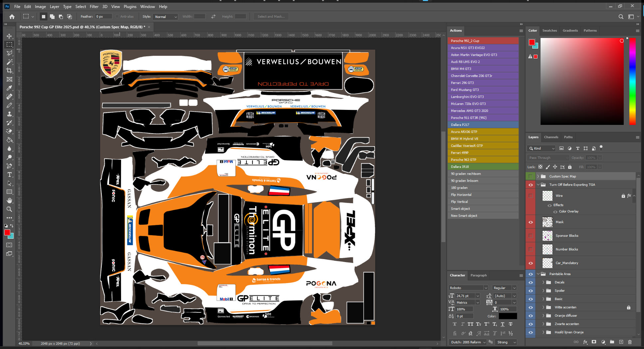Collapse the Turn Off Before Exporting TGA group
The image size is (644, 349).
[x=538, y=185]
